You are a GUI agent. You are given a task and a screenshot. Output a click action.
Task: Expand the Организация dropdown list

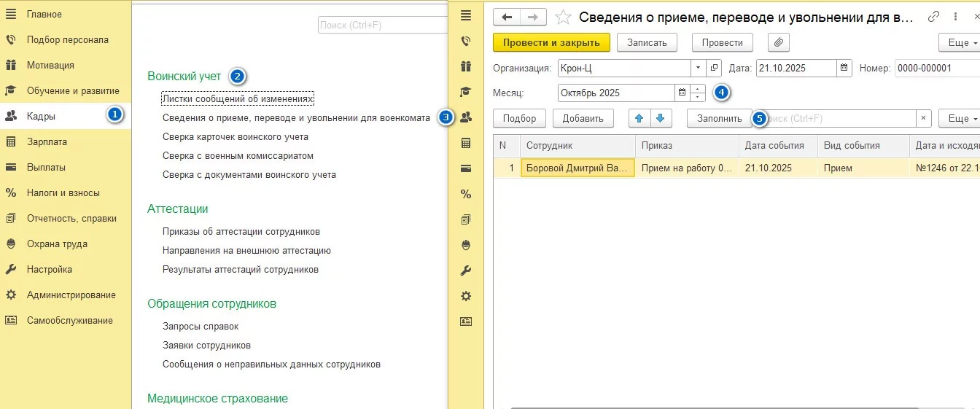(x=699, y=68)
